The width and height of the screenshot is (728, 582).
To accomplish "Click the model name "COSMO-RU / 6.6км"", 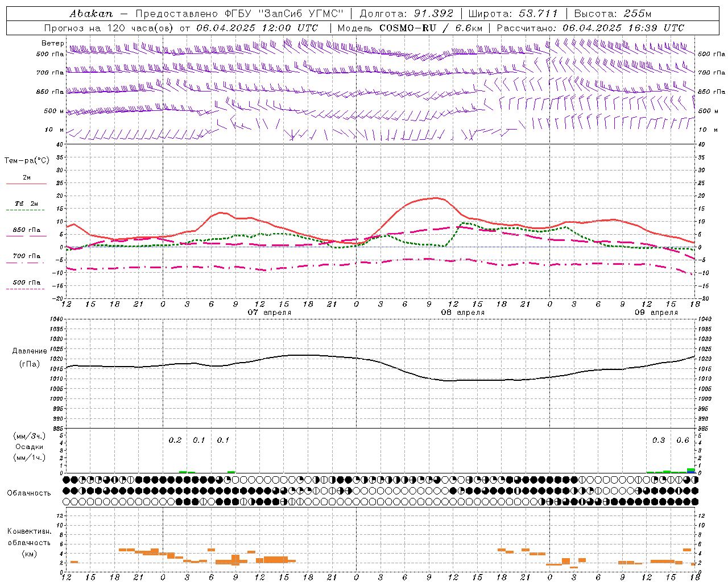I will coord(432,27).
